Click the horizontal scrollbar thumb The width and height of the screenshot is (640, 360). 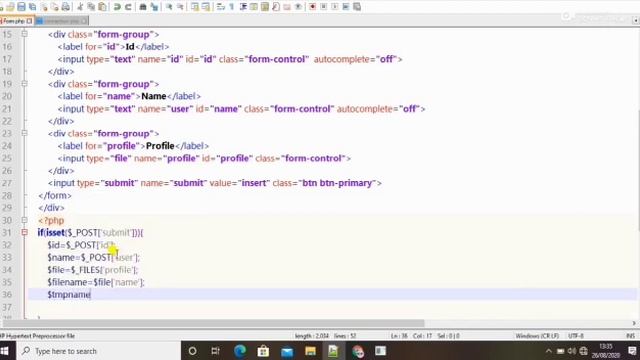[x=213, y=323]
